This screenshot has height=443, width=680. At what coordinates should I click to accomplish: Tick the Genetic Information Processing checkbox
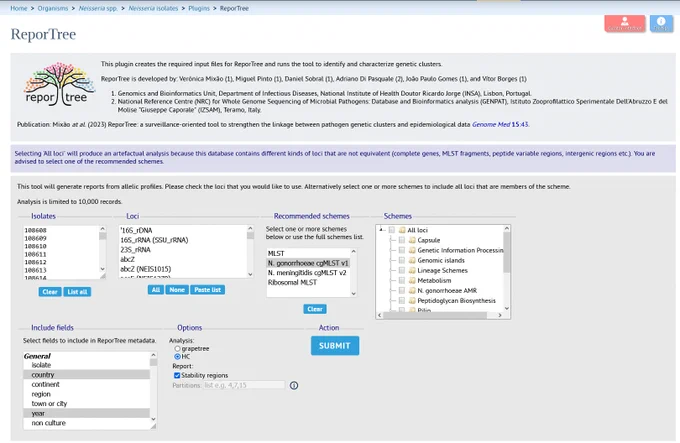coord(402,250)
